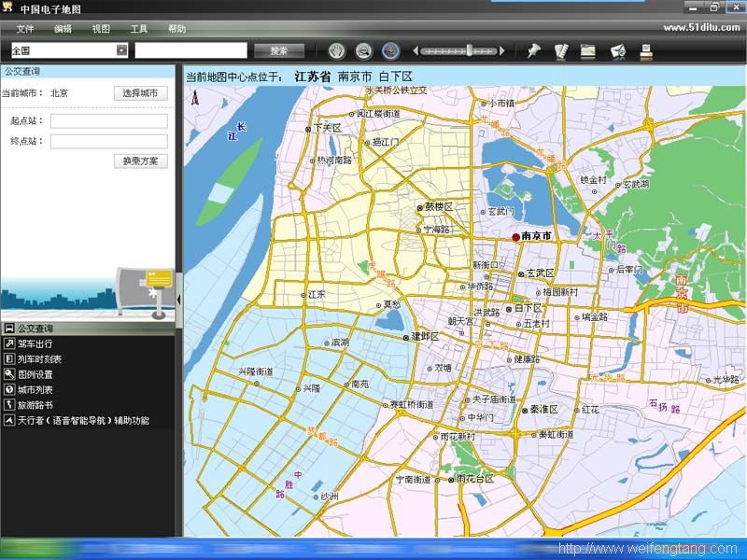Click the 建邺区 label on map

click(426, 337)
